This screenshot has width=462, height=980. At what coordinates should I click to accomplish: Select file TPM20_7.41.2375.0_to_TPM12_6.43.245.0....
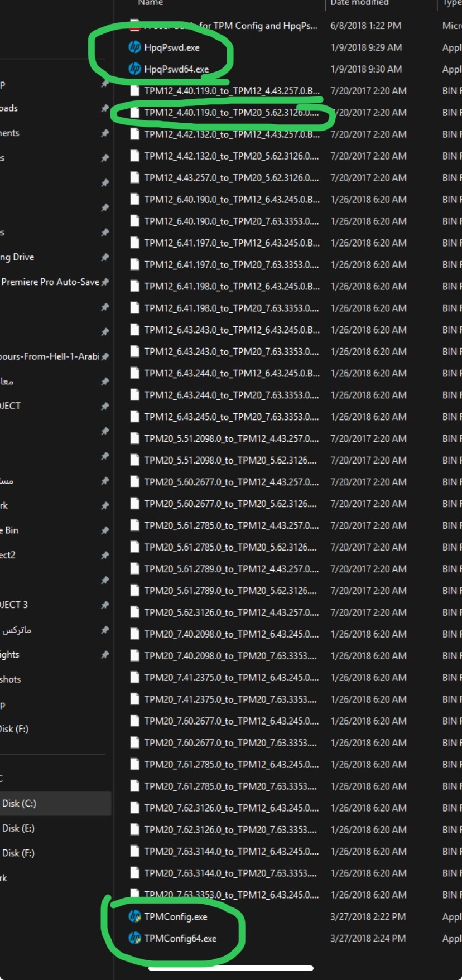(232, 678)
